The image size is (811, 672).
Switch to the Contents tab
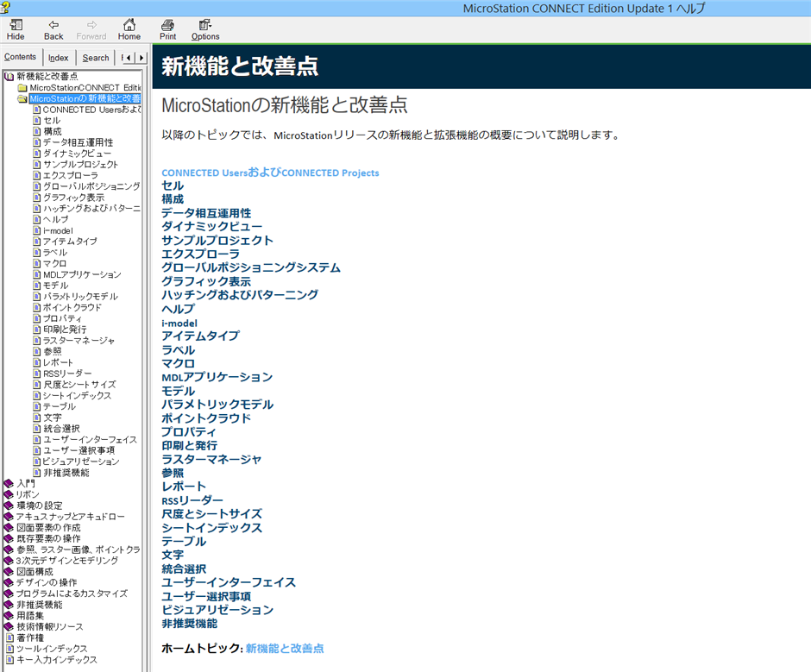pyautogui.click(x=20, y=57)
